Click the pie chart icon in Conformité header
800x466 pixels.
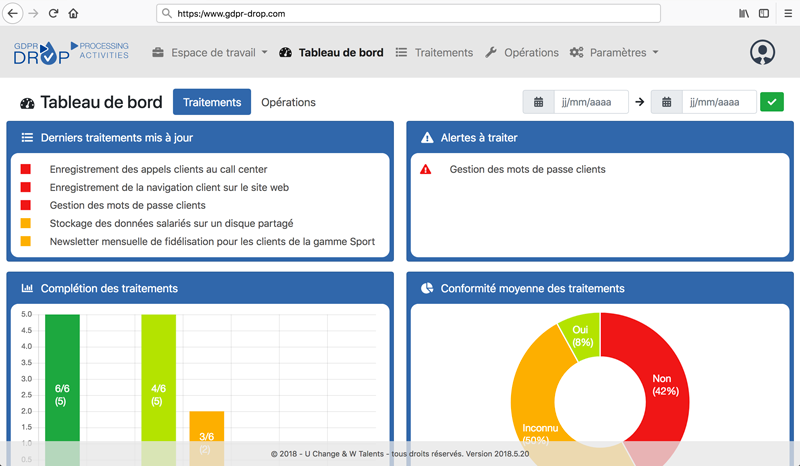(x=427, y=288)
